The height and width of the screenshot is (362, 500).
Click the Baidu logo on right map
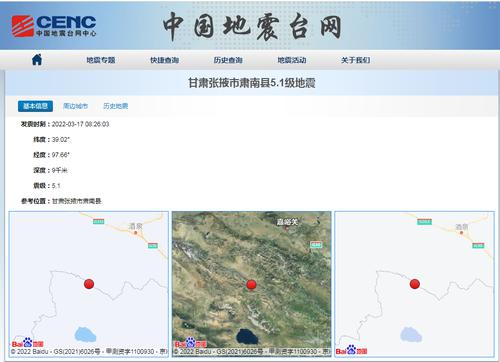point(351,350)
